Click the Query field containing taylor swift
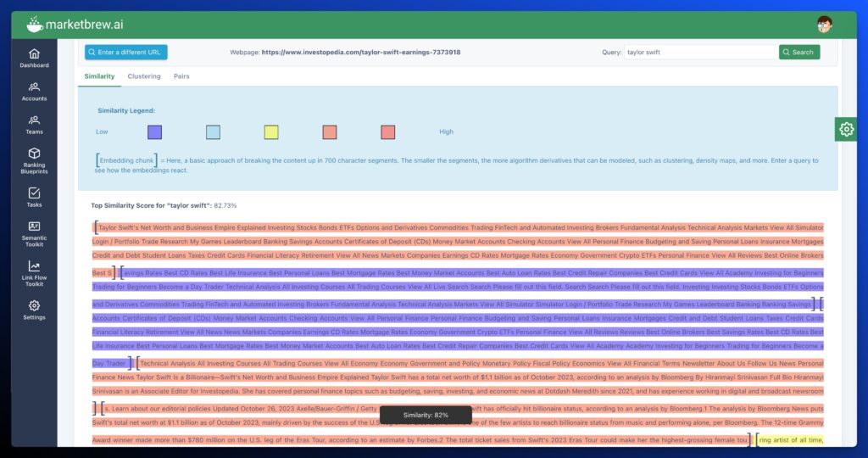Viewport: 868px width, 458px height. tap(699, 53)
